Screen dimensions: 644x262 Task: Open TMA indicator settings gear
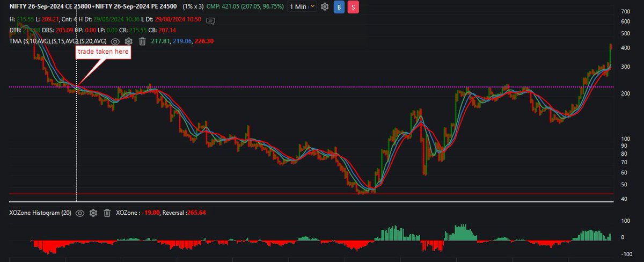(x=128, y=41)
